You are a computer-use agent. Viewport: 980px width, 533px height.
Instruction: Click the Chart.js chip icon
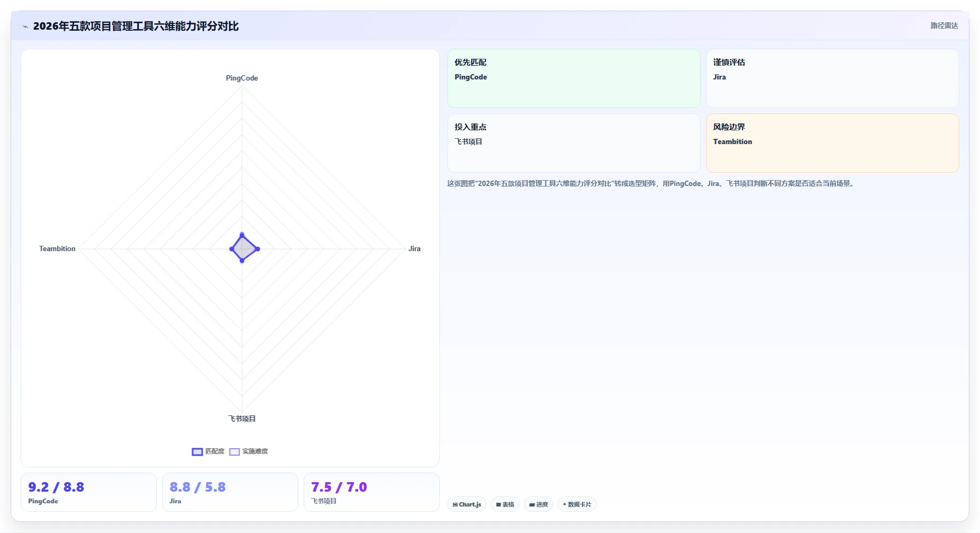pos(455,505)
